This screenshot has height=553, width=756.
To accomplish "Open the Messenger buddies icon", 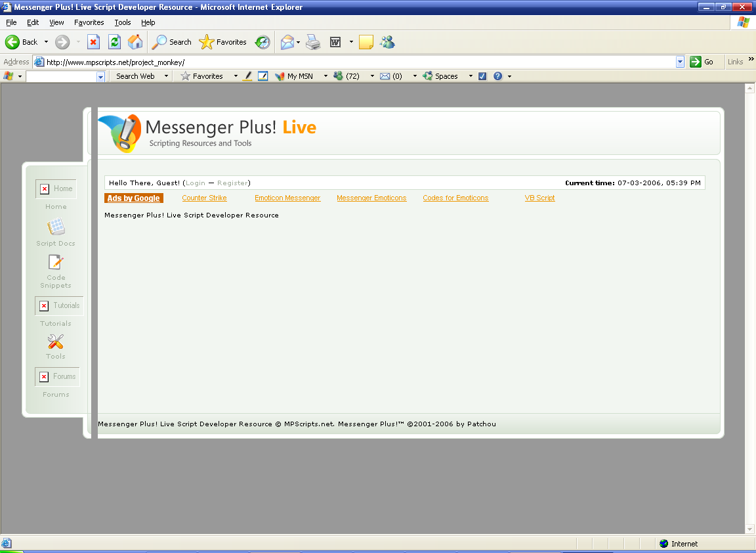I will (387, 42).
